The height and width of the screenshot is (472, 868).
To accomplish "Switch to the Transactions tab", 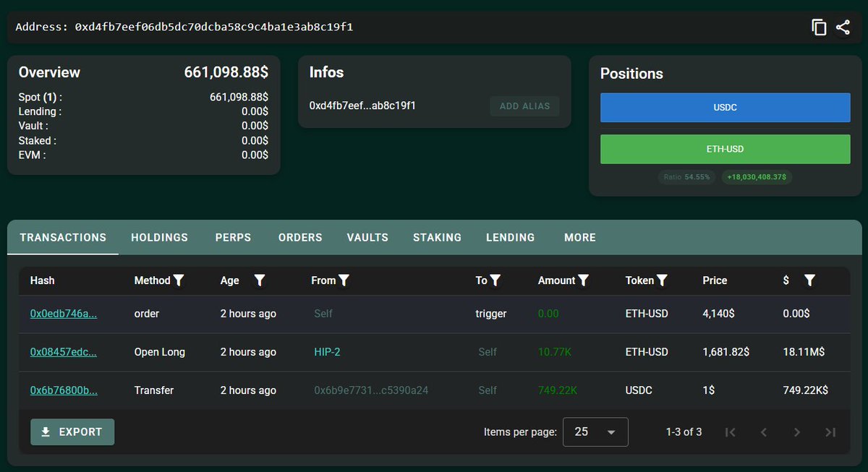I will 63,237.
